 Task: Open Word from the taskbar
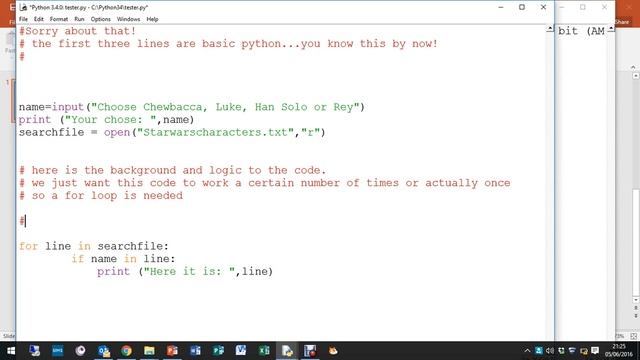coord(195,351)
